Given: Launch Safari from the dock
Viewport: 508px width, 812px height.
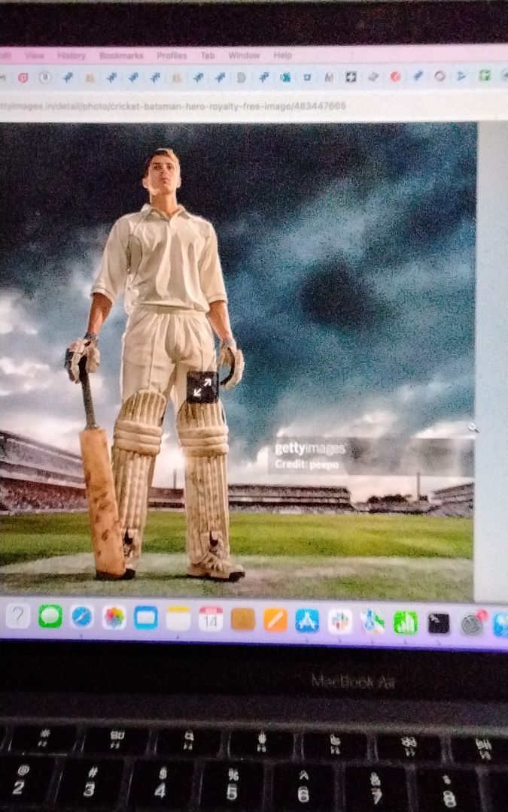Looking at the screenshot, I should click(x=82, y=617).
